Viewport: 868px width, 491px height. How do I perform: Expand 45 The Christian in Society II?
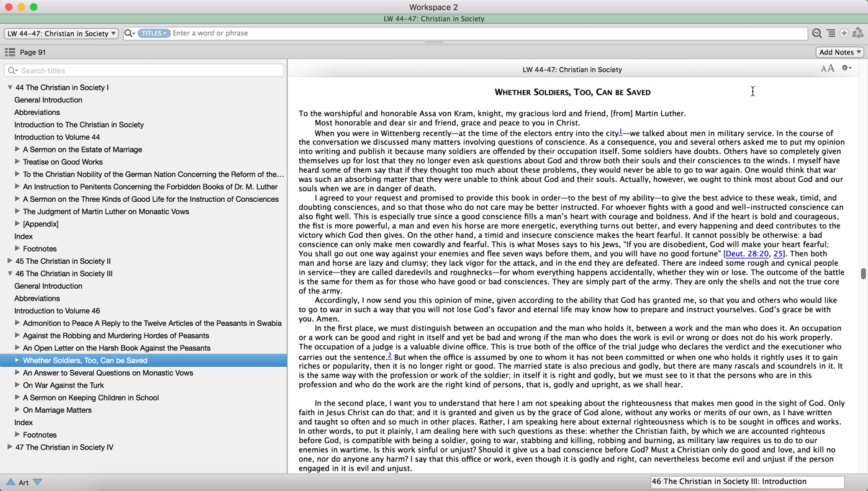coord(10,261)
